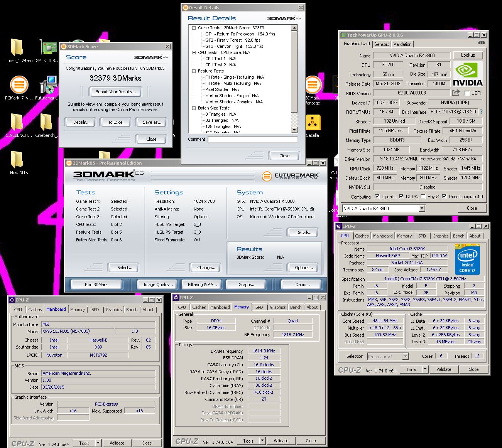Click Change button under Settings
The height and width of the screenshot is (448, 502).
point(206,268)
